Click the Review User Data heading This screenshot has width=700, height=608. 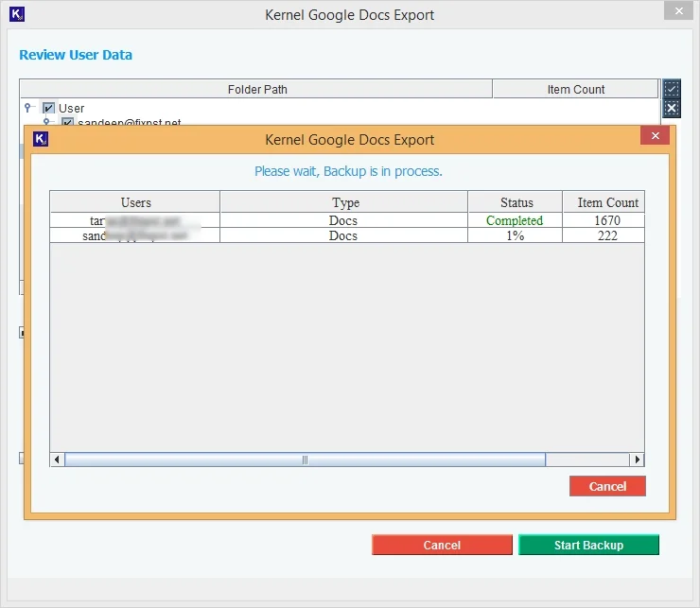(x=76, y=55)
